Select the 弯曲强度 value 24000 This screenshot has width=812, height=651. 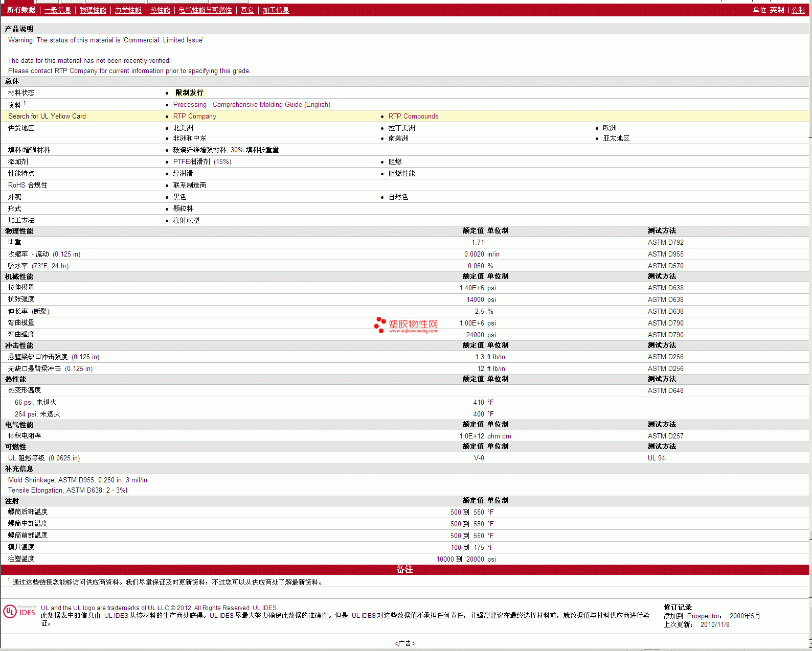475,335
